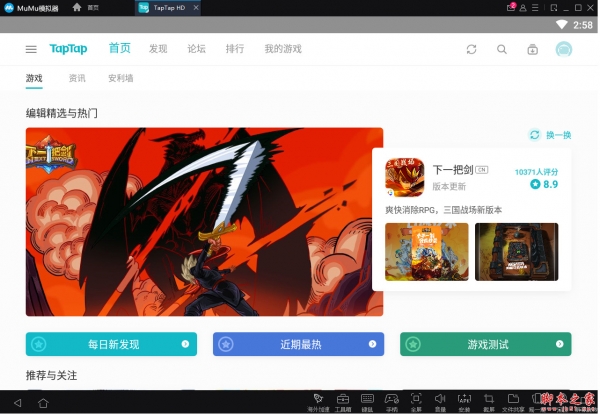The width and height of the screenshot is (600, 414).
Task: Click the 8.9 rating score
Action: pos(550,184)
